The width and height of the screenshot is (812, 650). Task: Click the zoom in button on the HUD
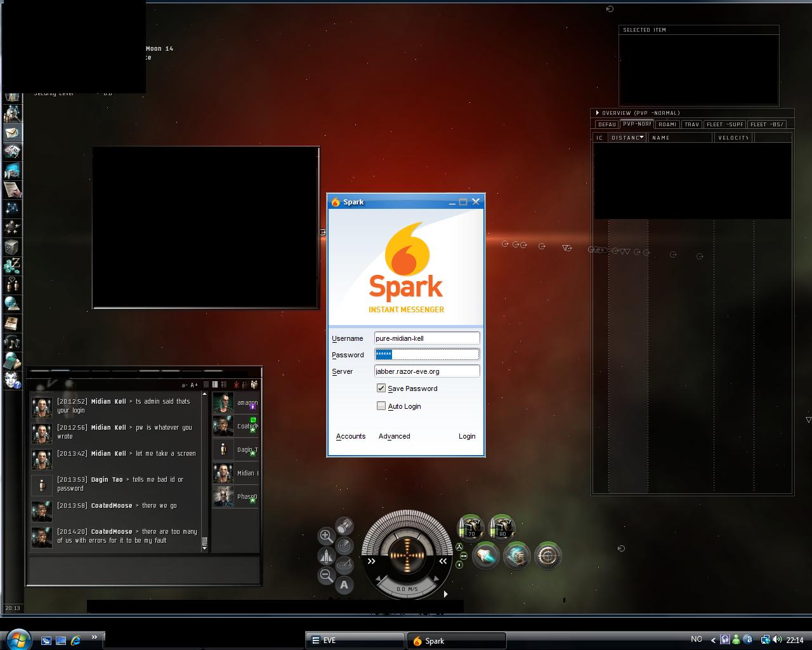coord(326,536)
